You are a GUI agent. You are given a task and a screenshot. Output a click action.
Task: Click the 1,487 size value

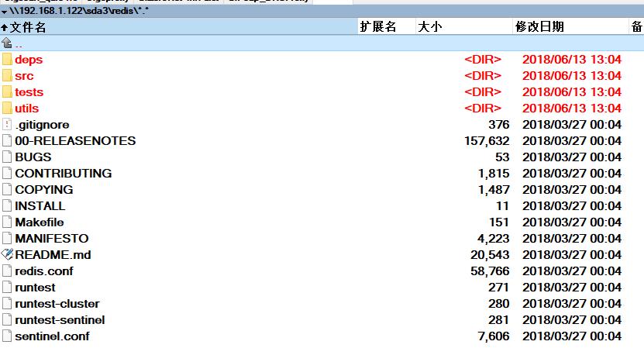[494, 189]
